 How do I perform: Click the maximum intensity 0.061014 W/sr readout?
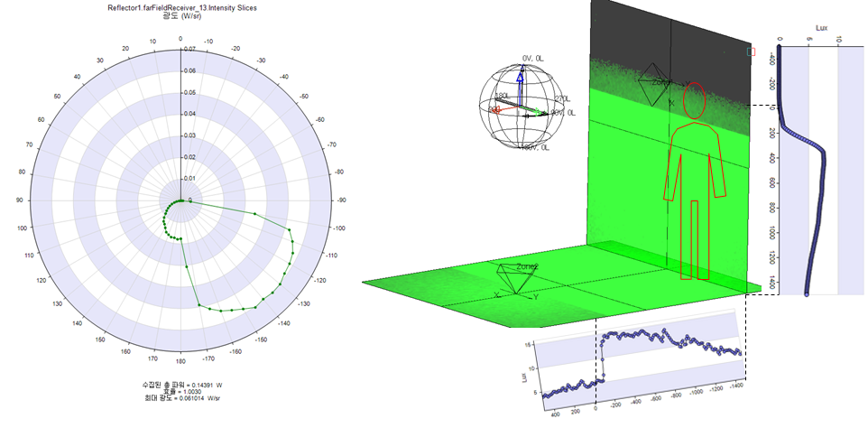click(180, 397)
